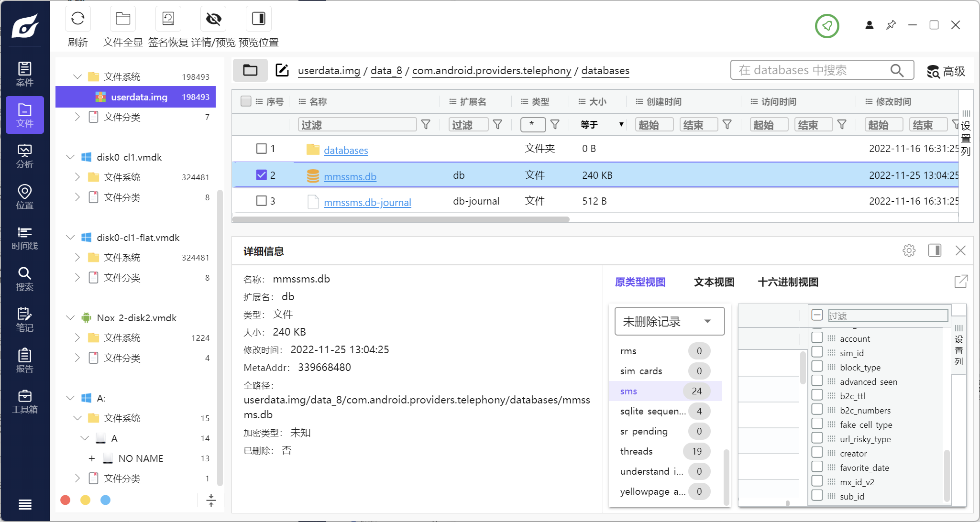Check the favorite_date column checkbox
980x522 pixels.
817,467
